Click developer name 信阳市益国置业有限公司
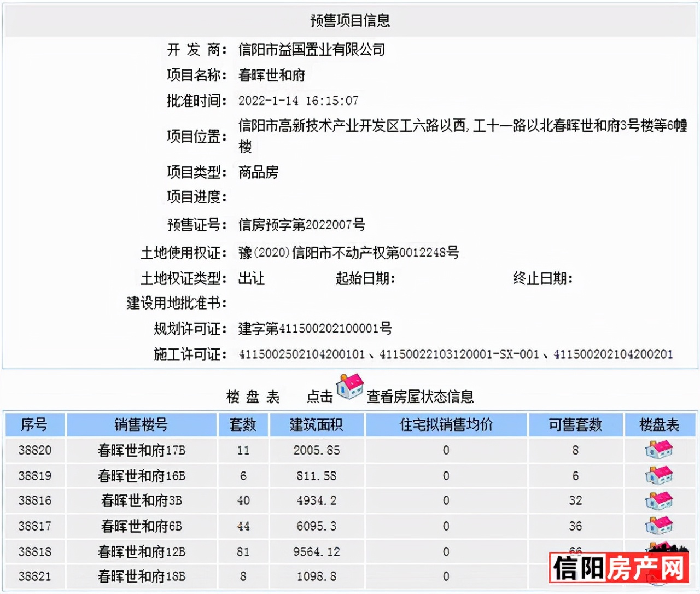This screenshot has height=594, width=700. (312, 50)
